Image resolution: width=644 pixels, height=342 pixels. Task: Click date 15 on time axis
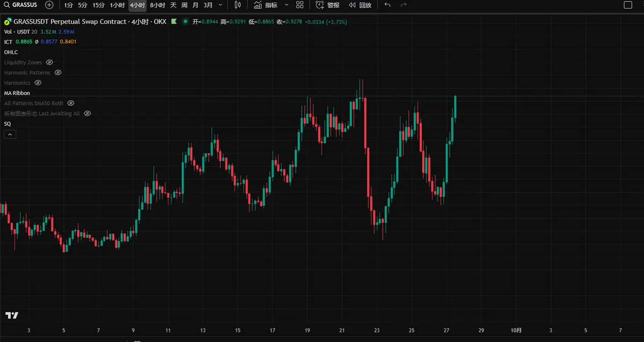pos(238,330)
